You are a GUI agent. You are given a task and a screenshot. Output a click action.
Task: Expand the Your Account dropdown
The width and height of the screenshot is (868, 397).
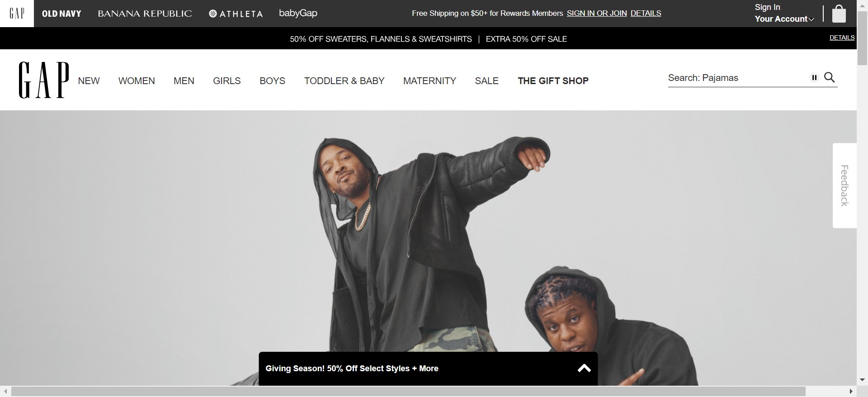[784, 19]
